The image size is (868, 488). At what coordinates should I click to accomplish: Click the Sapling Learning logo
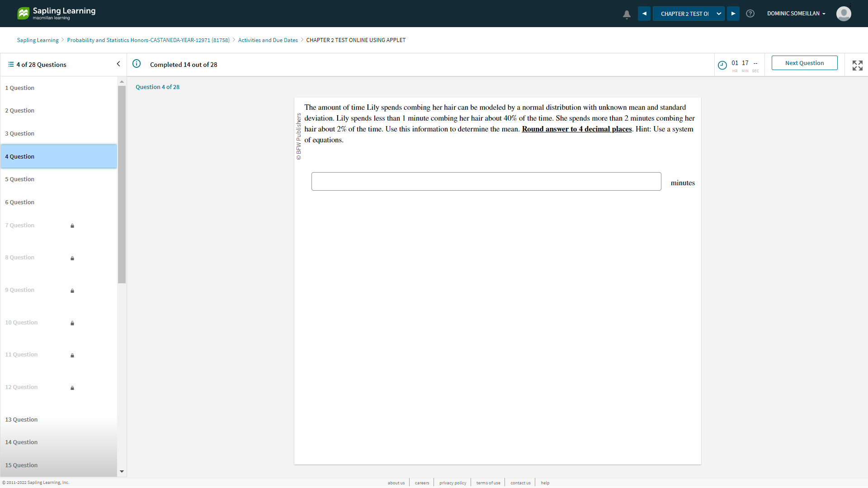click(57, 14)
